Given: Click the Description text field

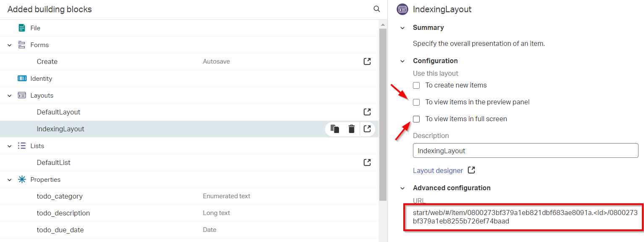Looking at the screenshot, I should (x=525, y=151).
